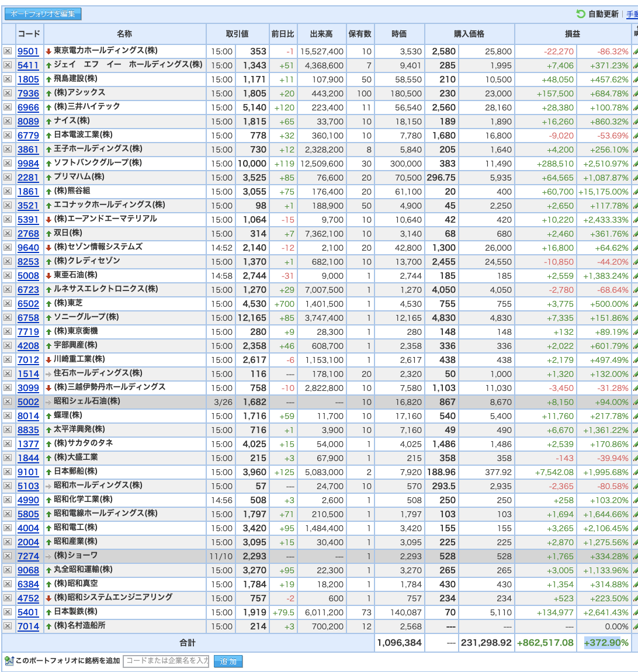Click the 取引値 column header

(x=237, y=34)
